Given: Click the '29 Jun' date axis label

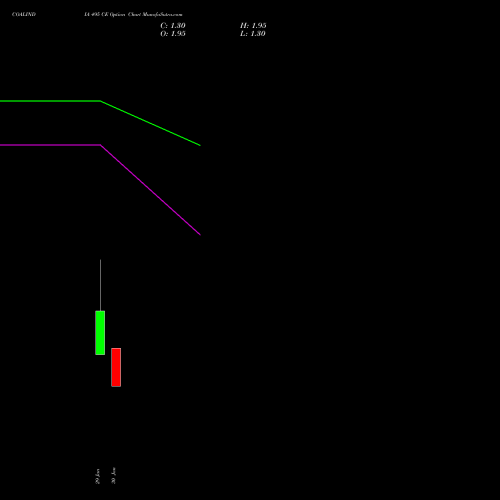Looking at the screenshot, I should tap(97, 476).
